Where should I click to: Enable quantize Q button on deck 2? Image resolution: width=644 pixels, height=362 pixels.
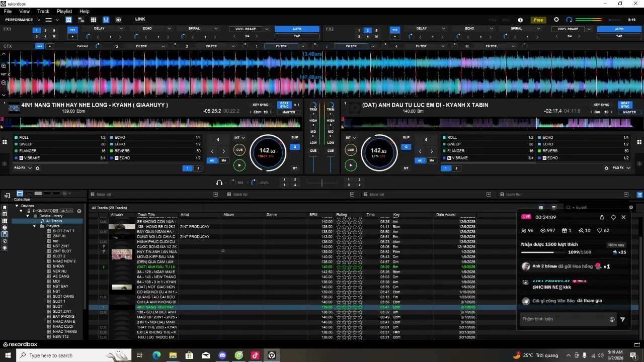[x=406, y=147]
